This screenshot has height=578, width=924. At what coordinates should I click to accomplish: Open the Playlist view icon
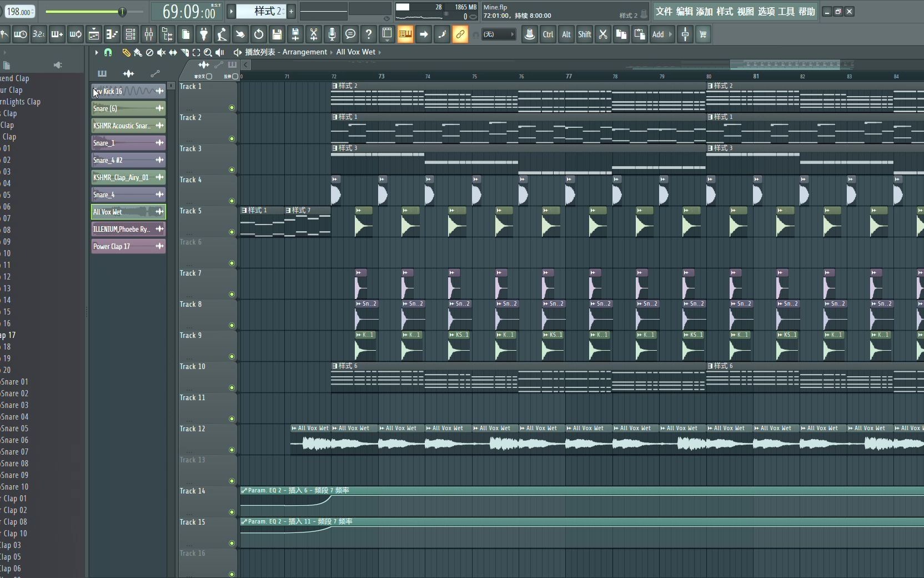[x=94, y=34]
